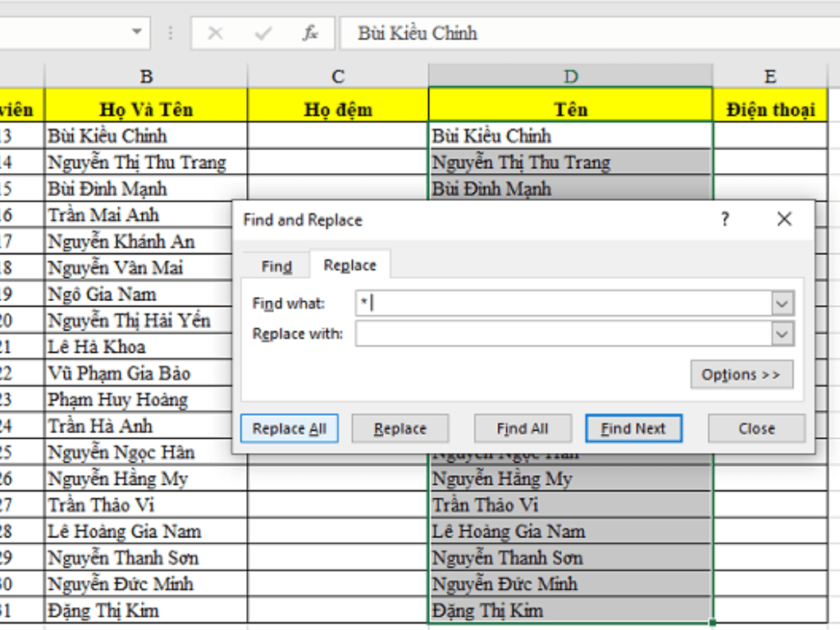The height and width of the screenshot is (630, 840).
Task: Click into the Replace with text field
Action: pyautogui.click(x=563, y=334)
